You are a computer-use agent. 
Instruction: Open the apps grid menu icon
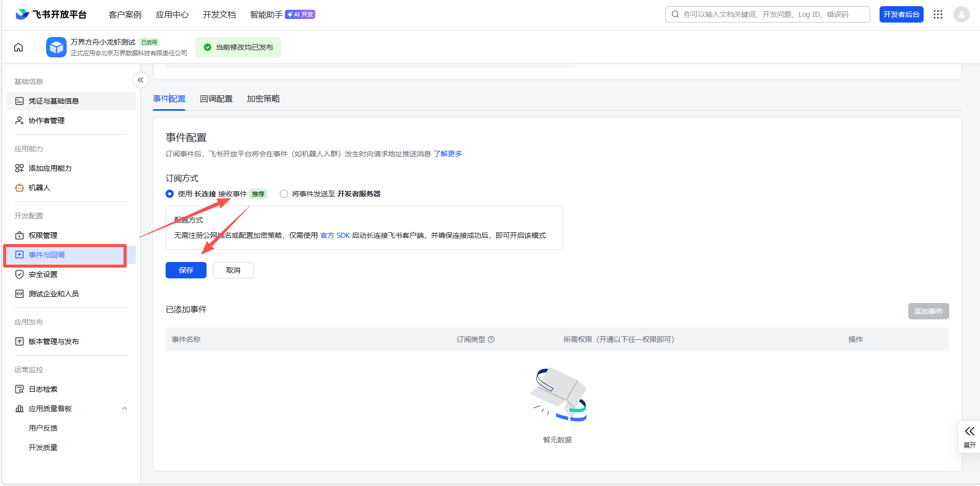coord(938,14)
